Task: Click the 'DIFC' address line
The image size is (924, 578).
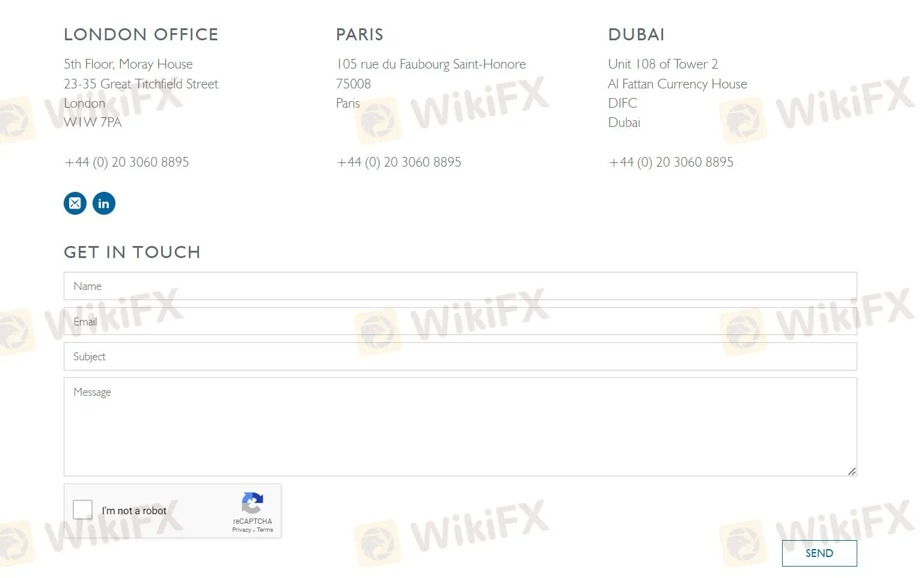Action: coord(623,103)
